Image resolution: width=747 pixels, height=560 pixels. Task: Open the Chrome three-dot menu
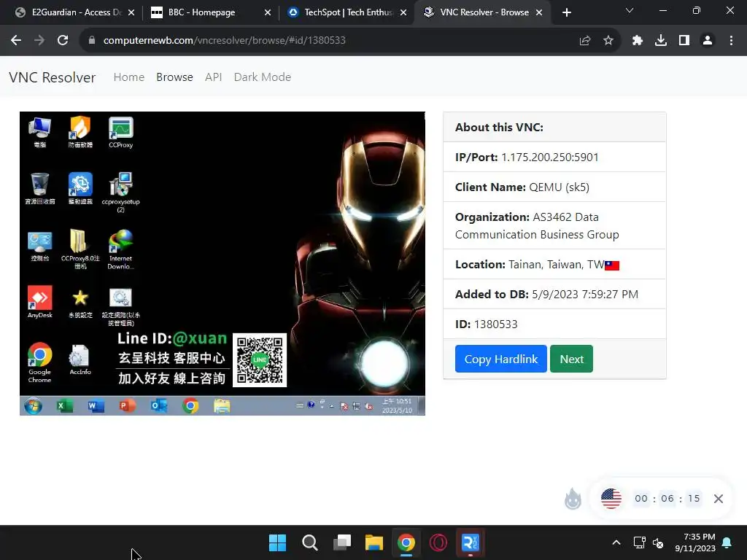pos(731,41)
